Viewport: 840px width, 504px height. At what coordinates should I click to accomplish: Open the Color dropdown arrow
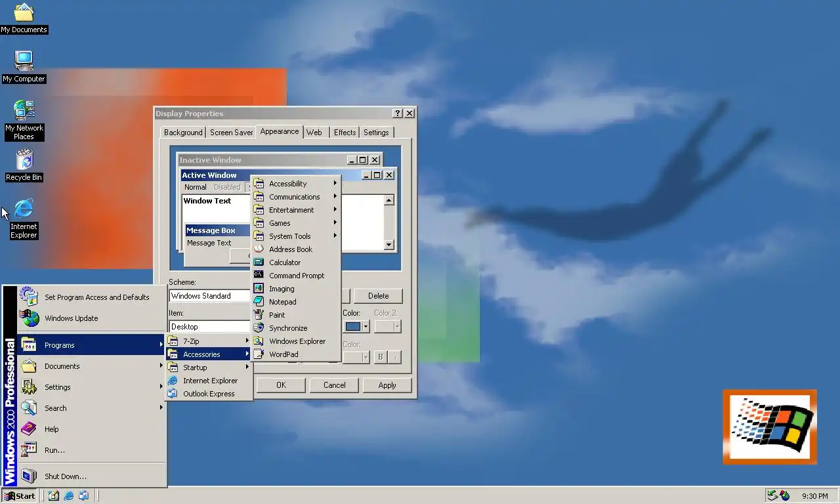366,327
